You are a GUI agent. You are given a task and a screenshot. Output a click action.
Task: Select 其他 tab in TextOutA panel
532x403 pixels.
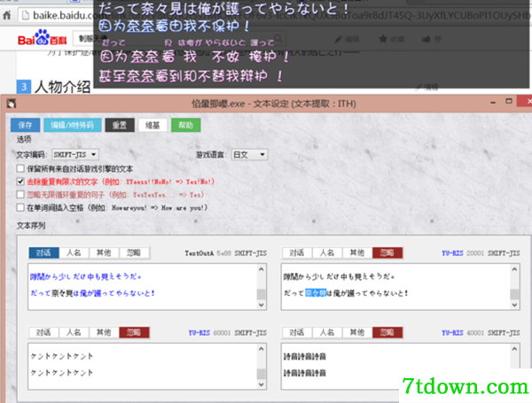[104, 252]
